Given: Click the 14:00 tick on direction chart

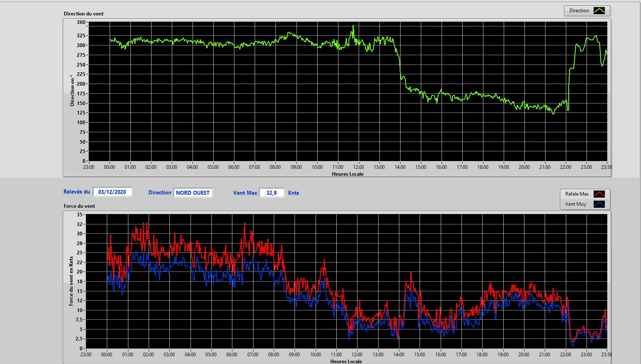Looking at the screenshot, I should [400, 167].
